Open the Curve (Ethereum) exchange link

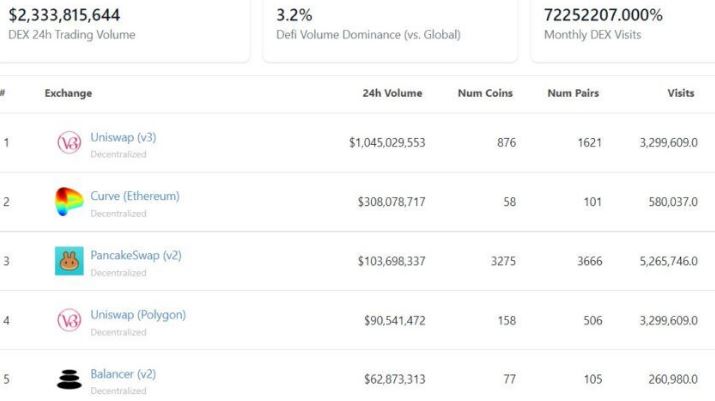(x=135, y=196)
